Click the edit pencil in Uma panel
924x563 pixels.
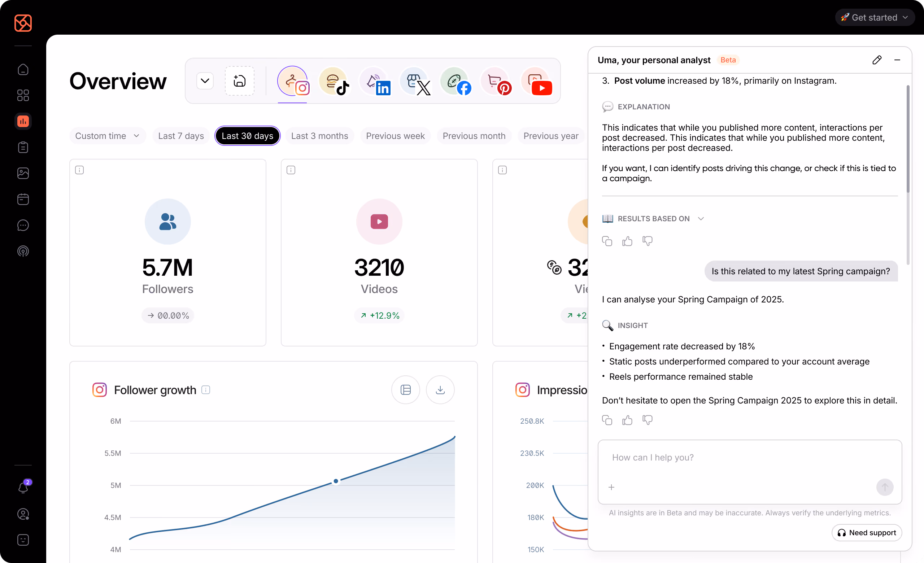(x=877, y=60)
